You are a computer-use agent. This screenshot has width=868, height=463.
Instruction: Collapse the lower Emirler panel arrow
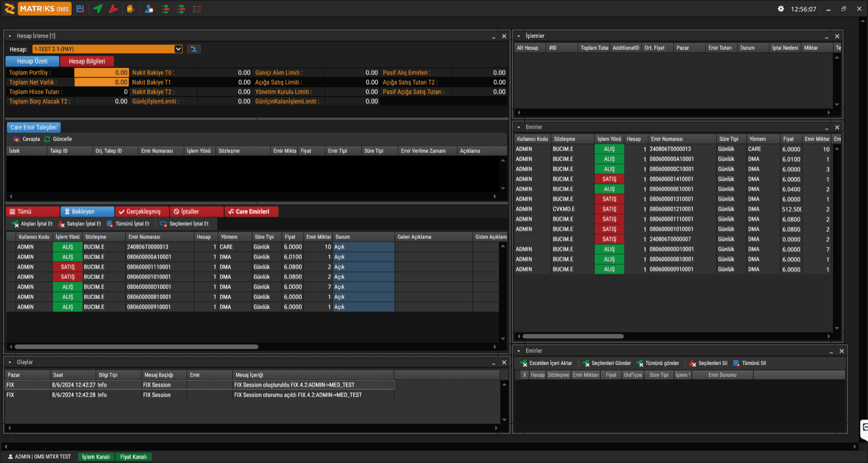(x=519, y=351)
